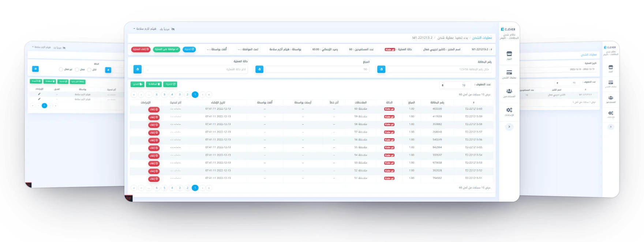
Task: Select page 3 in the top pagination
Action: [x=180, y=95]
